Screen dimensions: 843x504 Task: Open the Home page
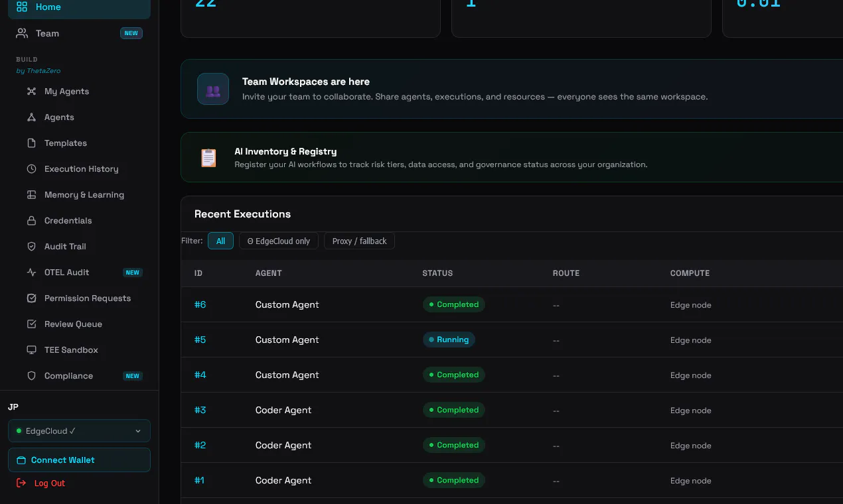[x=79, y=7]
